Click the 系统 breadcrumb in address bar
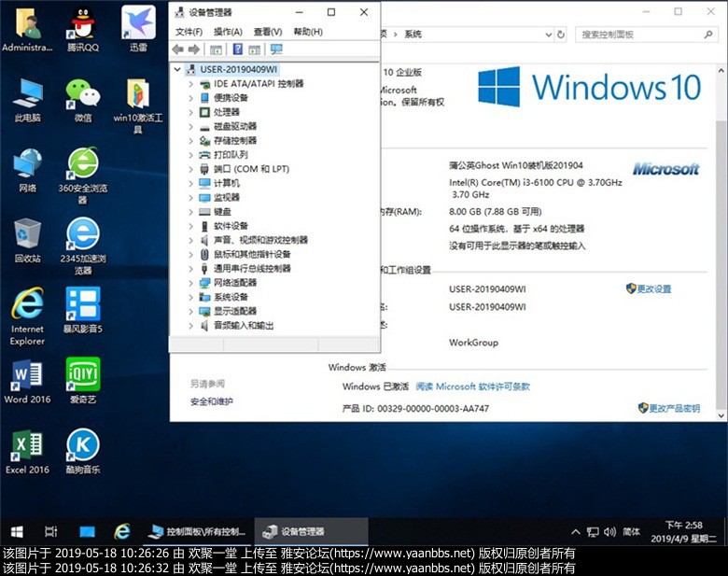 (x=413, y=35)
